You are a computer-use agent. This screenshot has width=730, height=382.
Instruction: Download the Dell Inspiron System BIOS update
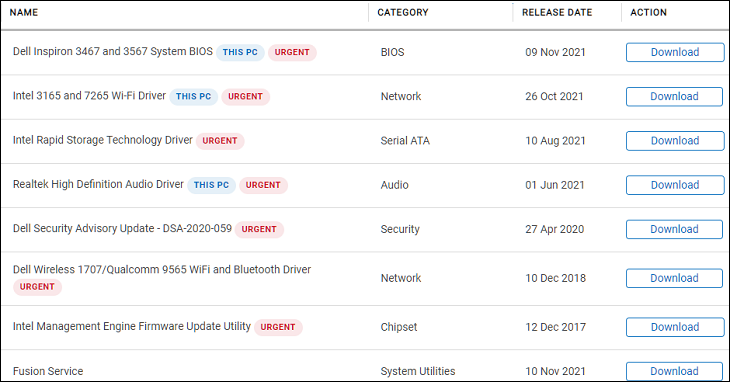coord(675,52)
